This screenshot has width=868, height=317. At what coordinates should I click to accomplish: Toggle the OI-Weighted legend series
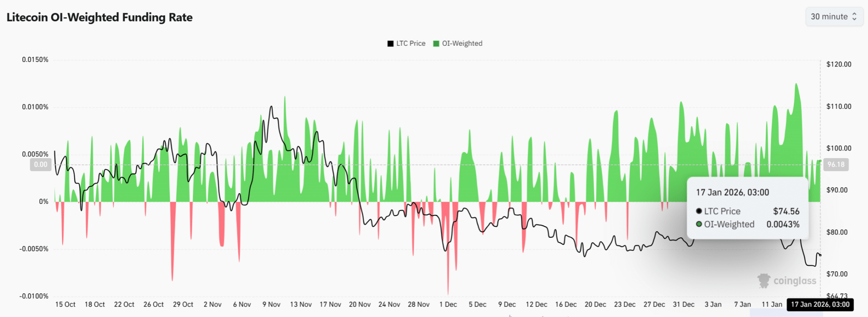[462, 44]
